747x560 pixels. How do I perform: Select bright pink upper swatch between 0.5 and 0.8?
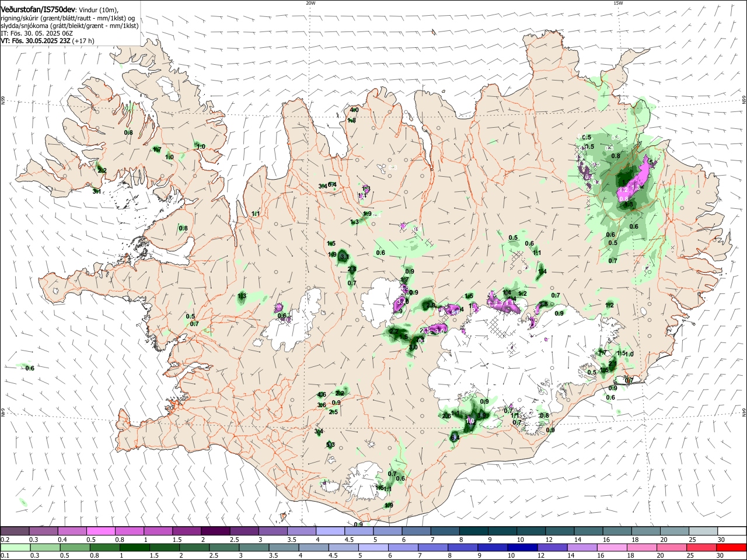[x=100, y=531]
